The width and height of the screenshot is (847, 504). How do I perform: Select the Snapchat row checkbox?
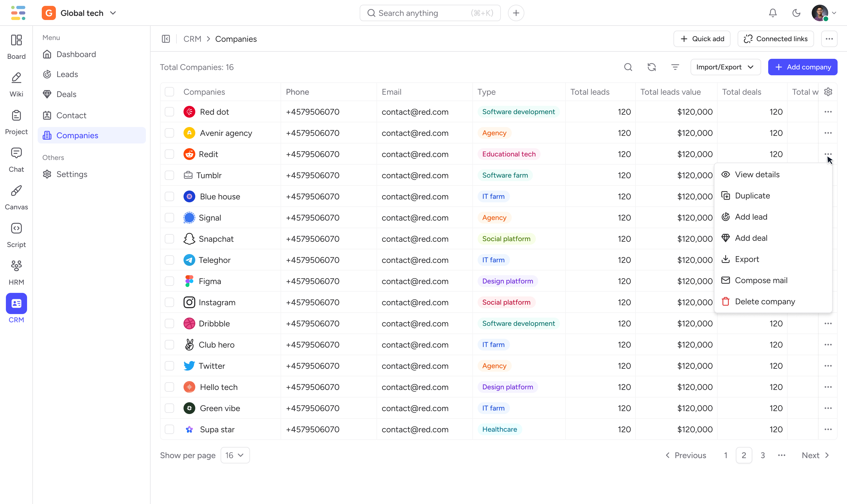(x=169, y=239)
